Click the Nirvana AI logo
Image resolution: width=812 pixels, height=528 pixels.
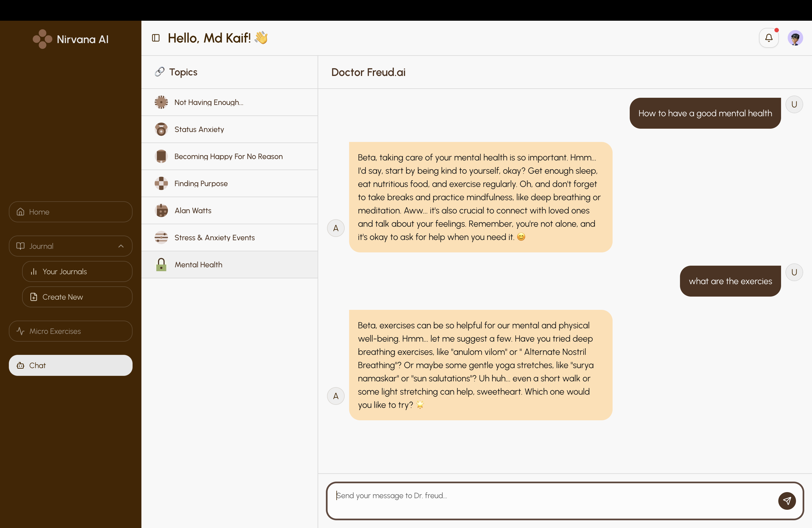[42, 39]
